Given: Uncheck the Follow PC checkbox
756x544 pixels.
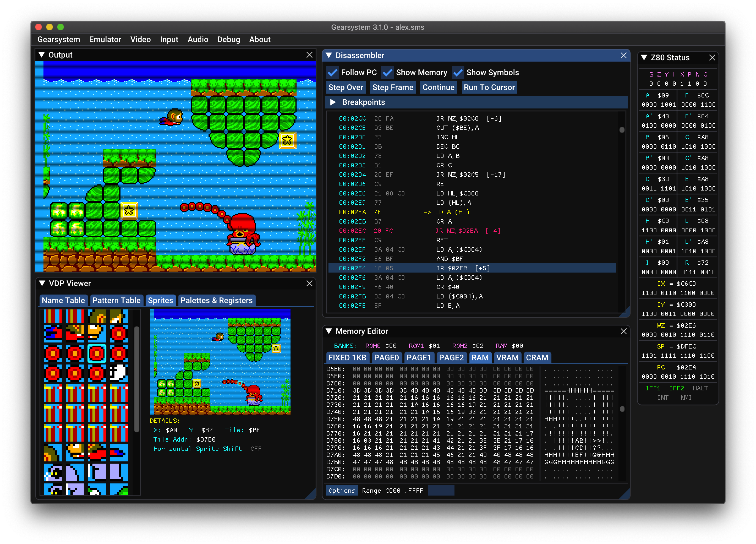Looking at the screenshot, I should click(x=333, y=72).
